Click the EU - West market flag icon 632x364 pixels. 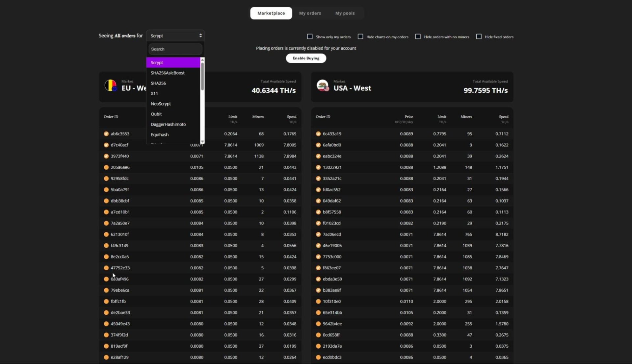[x=111, y=85]
